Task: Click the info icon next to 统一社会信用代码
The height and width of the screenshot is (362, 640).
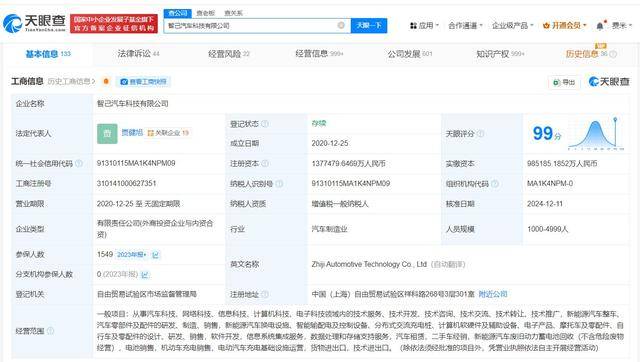Action: [x=79, y=164]
